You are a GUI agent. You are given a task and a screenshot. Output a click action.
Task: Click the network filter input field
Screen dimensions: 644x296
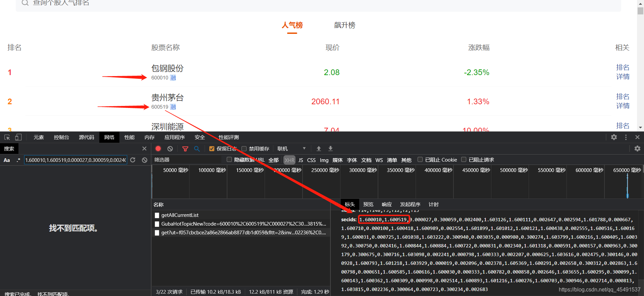[x=187, y=160]
